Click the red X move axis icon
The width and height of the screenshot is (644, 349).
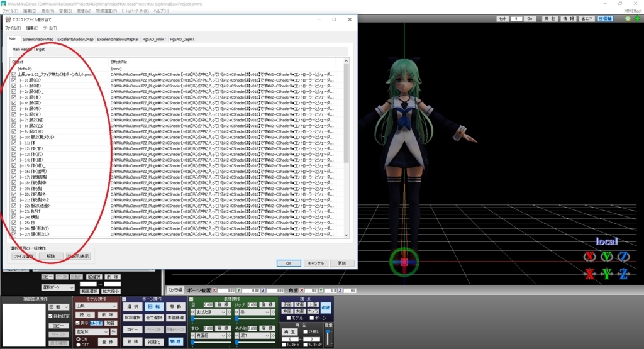[590, 274]
